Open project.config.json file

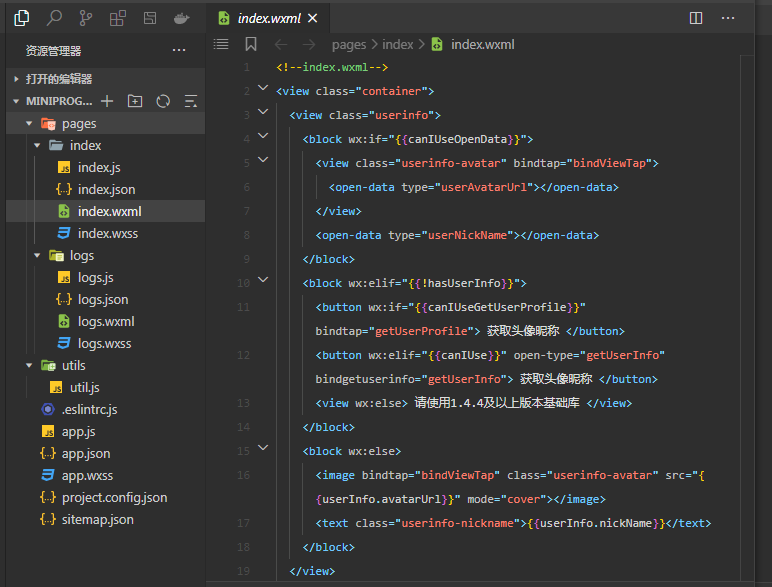(105, 498)
